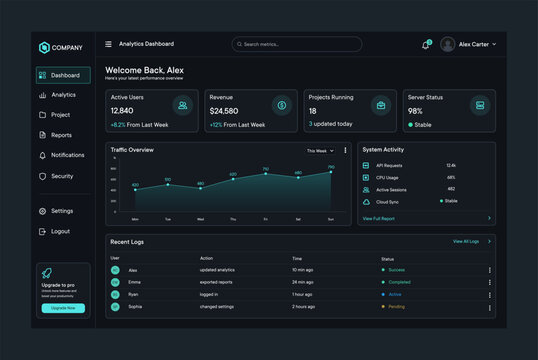Click the Server Status server icon
The width and height of the screenshot is (538, 360).
click(x=480, y=105)
